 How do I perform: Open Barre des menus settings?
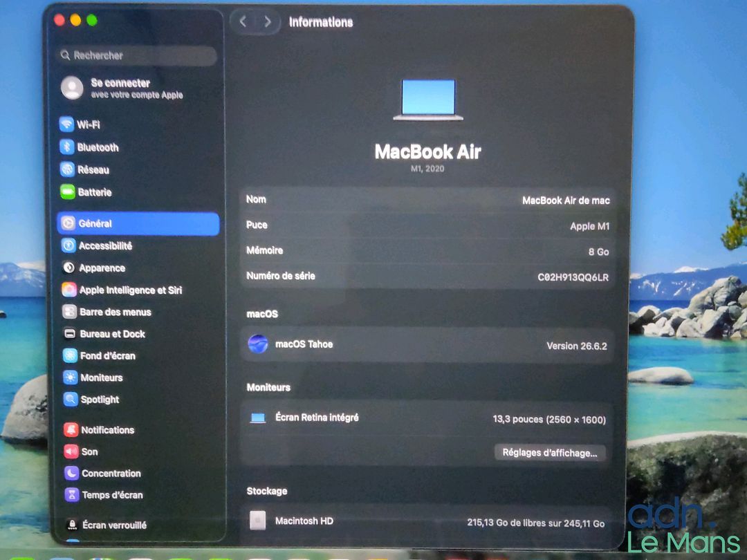click(107, 312)
